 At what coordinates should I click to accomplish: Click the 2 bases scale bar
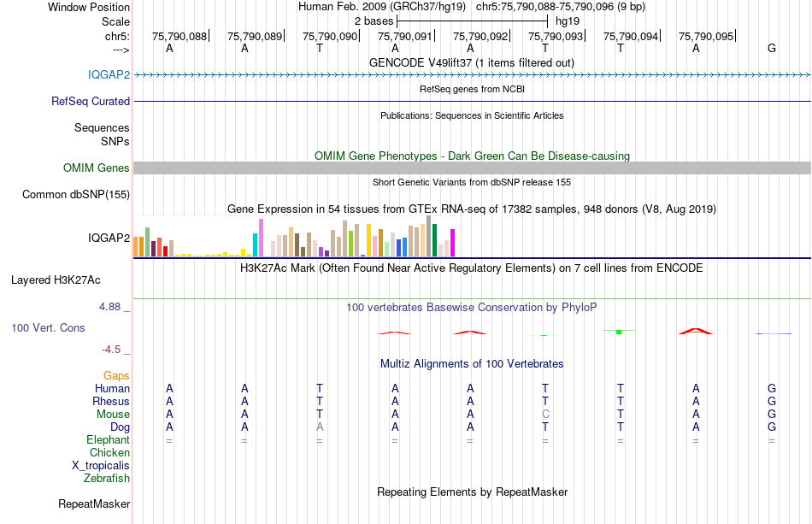point(472,21)
